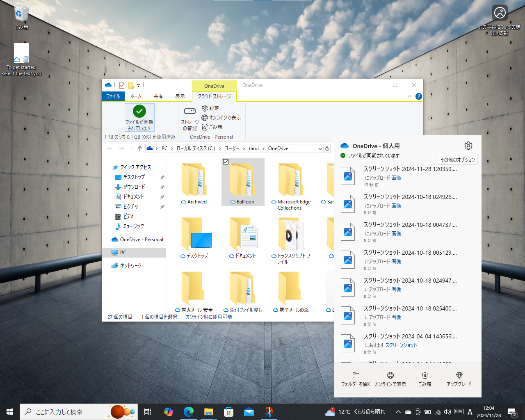Uncheck the Ballloon folder checkbox

(x=226, y=162)
